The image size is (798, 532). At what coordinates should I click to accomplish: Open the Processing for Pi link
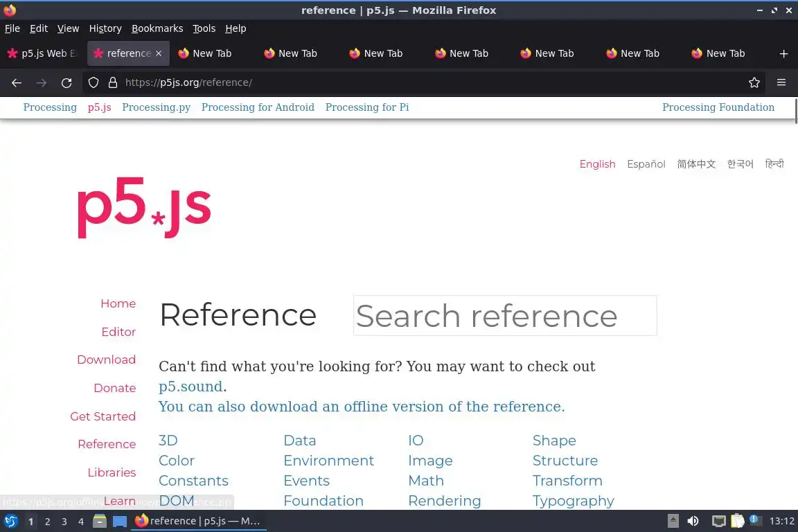click(367, 107)
